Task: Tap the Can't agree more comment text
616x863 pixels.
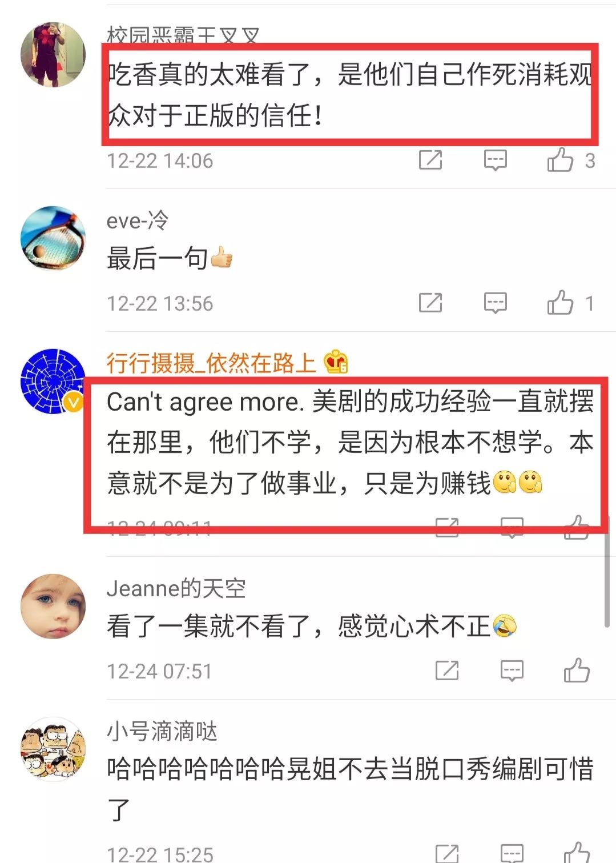Action: pyautogui.click(x=350, y=443)
